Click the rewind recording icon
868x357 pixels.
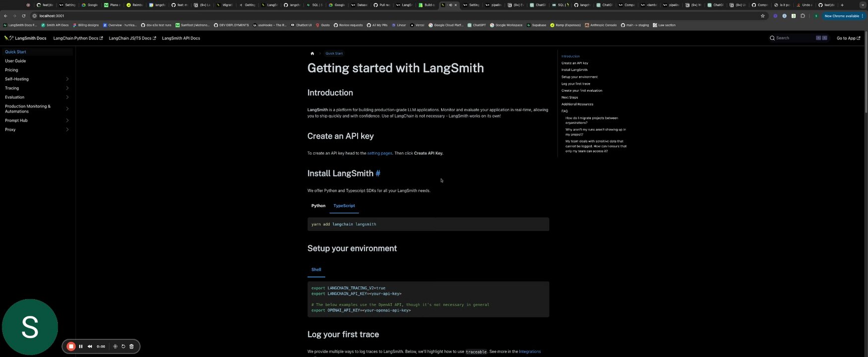tap(90, 347)
